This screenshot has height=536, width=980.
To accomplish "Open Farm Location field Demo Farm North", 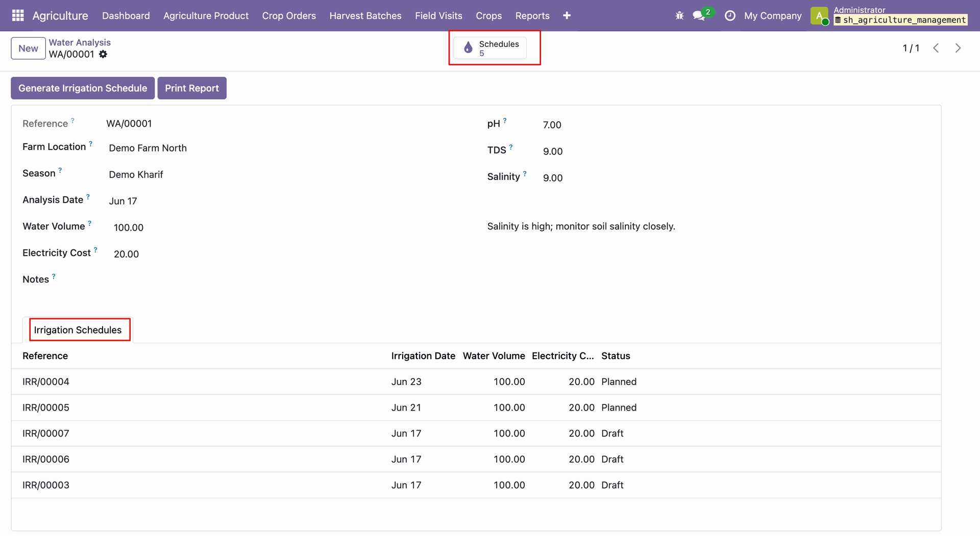I will [x=148, y=148].
